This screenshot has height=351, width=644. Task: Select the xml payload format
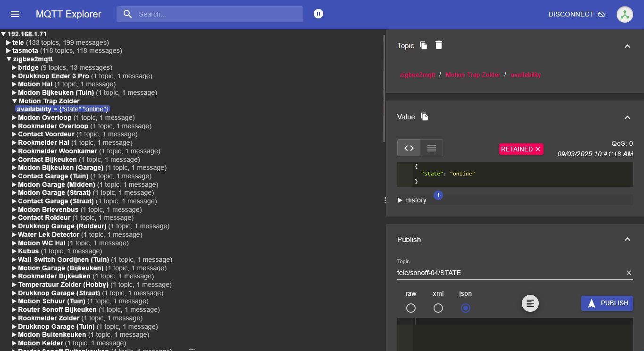(x=438, y=308)
